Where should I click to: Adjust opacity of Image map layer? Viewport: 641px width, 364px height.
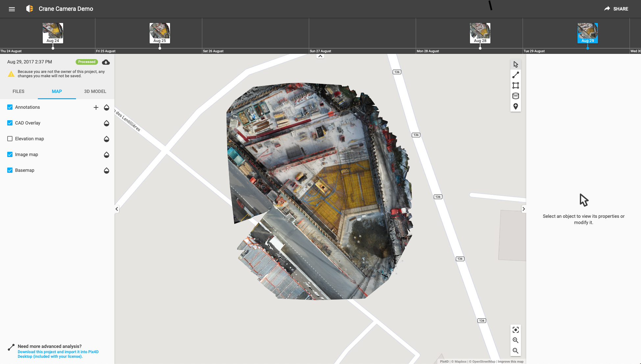[107, 155]
